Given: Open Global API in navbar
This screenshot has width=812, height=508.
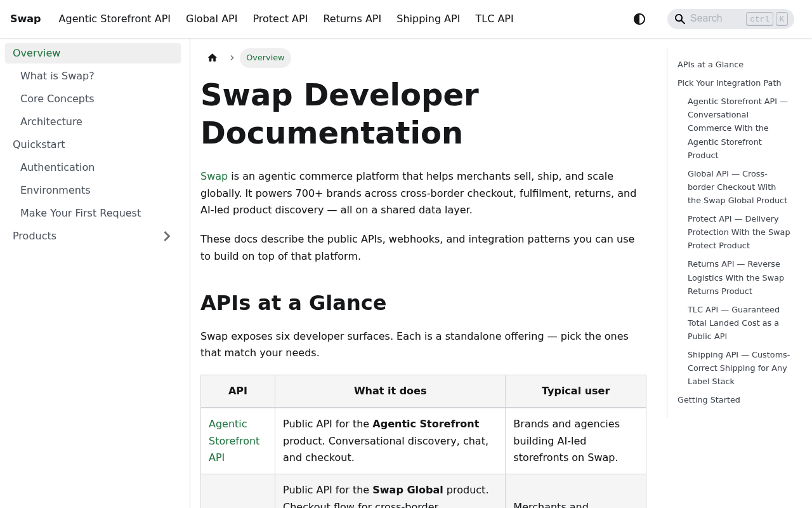Looking at the screenshot, I should tap(212, 19).
